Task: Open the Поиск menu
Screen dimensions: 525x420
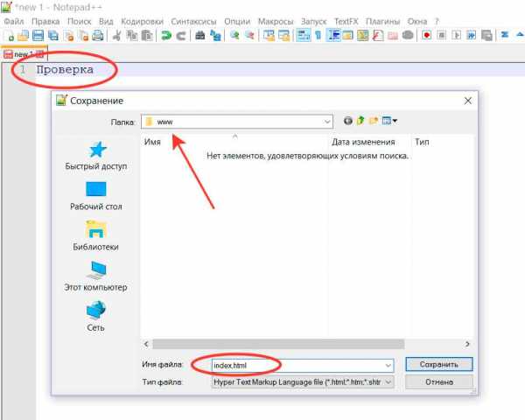Action: tap(80, 21)
